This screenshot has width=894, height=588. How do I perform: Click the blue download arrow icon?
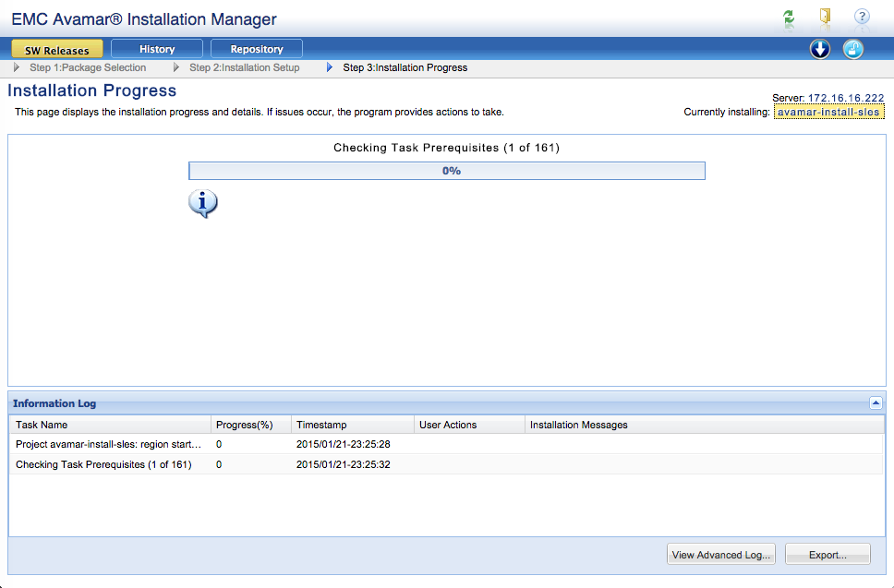[820, 49]
